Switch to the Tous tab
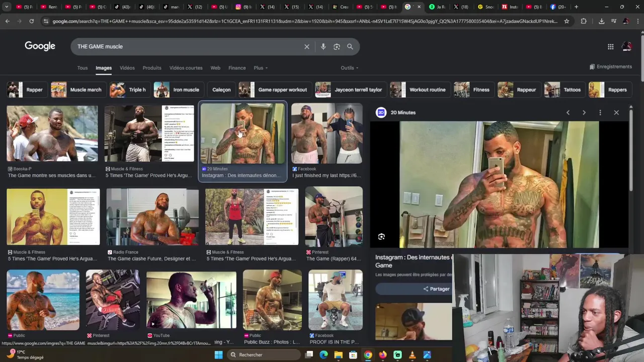This screenshot has width=644, height=362. [x=83, y=68]
